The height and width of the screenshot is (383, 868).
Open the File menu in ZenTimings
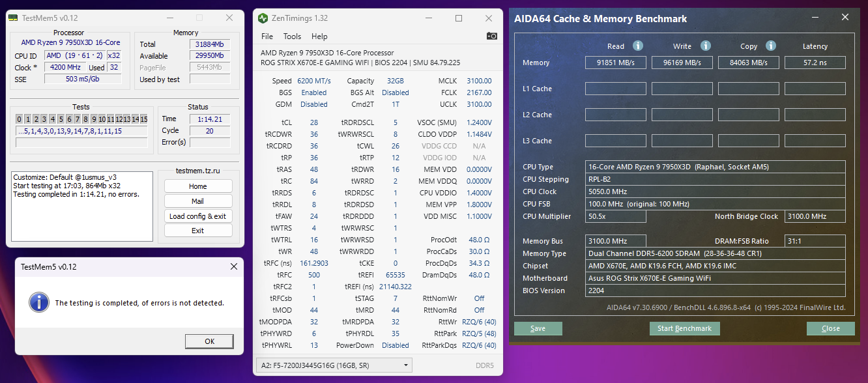[267, 36]
